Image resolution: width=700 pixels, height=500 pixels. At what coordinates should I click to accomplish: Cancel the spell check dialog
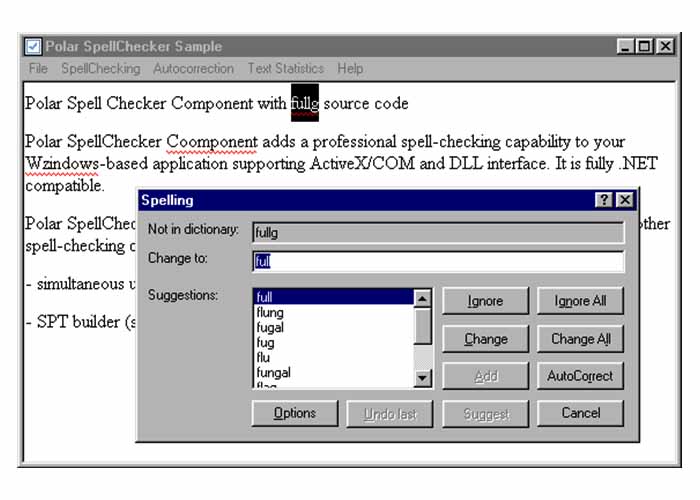[x=580, y=413]
